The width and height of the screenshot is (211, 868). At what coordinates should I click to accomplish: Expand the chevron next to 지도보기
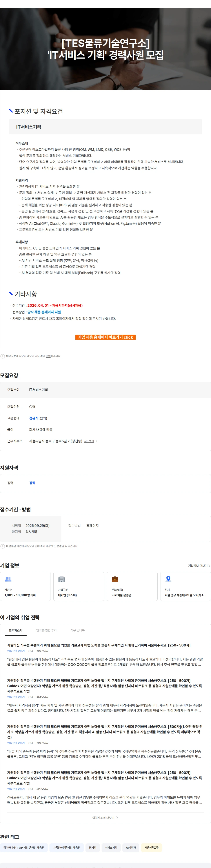96,441
